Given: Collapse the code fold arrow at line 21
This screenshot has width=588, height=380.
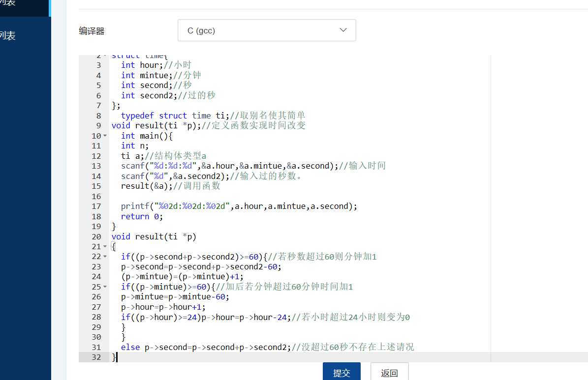Looking at the screenshot, I should 105,247.
